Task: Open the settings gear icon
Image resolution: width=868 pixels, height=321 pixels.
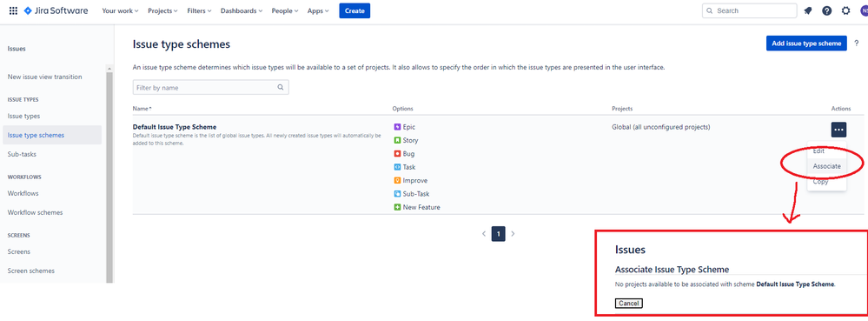Action: [845, 10]
